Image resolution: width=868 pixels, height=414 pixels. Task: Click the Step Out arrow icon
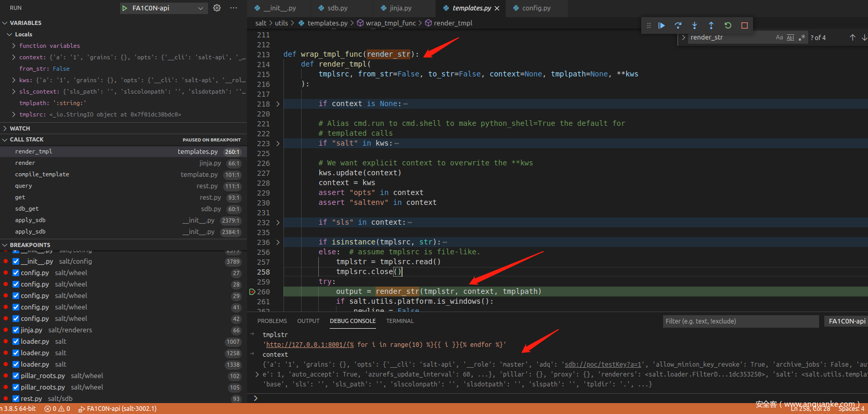coord(711,25)
